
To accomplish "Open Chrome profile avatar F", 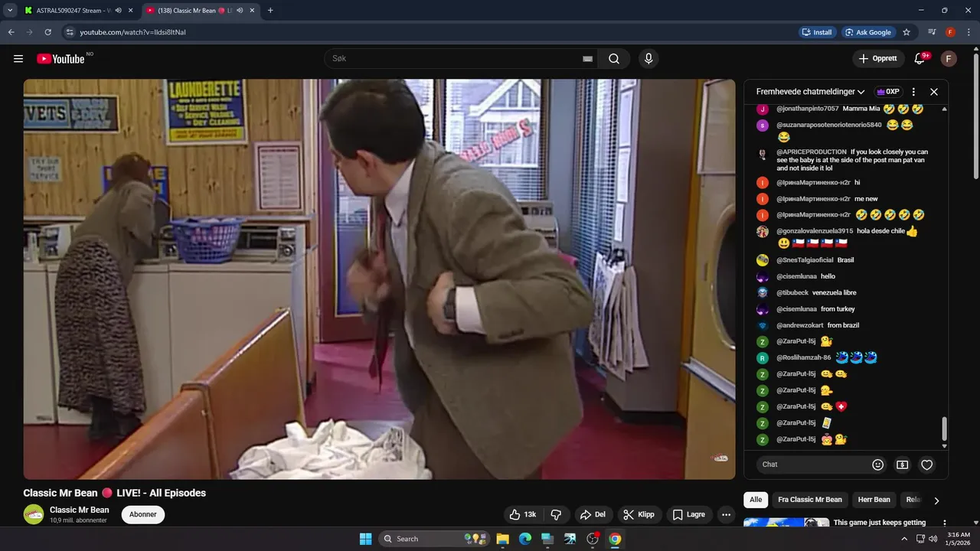I will [x=950, y=32].
